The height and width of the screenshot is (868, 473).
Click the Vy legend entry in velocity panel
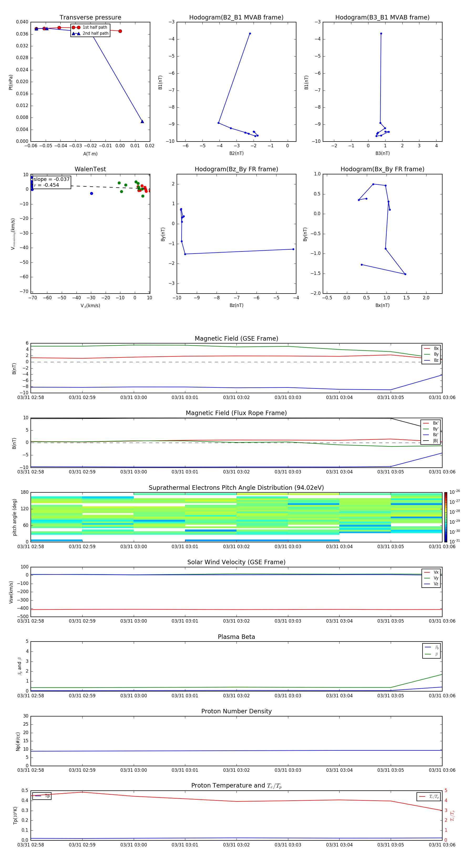click(431, 578)
